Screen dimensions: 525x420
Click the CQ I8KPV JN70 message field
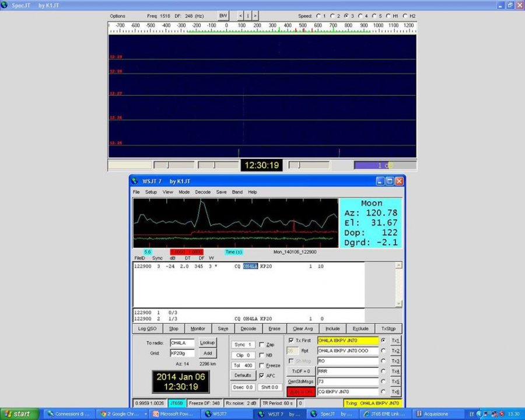(x=348, y=391)
